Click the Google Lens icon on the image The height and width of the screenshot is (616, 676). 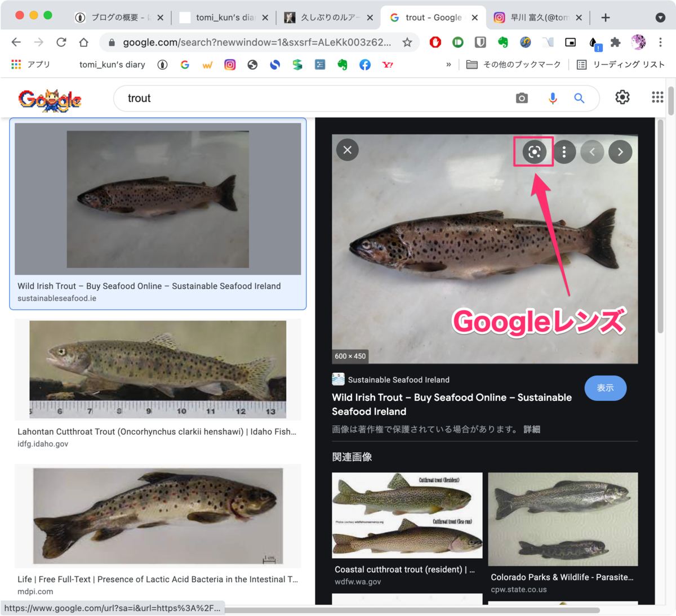point(534,151)
